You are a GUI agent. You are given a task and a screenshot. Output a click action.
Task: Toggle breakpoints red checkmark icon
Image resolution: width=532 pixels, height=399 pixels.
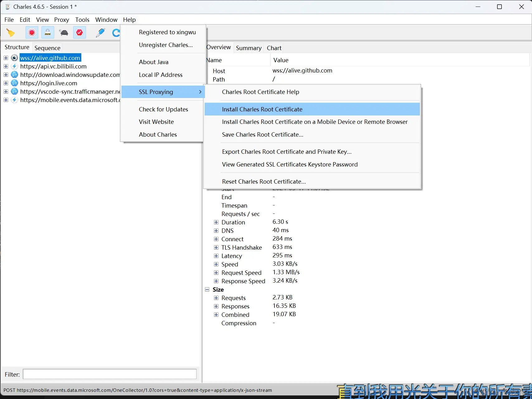click(79, 33)
